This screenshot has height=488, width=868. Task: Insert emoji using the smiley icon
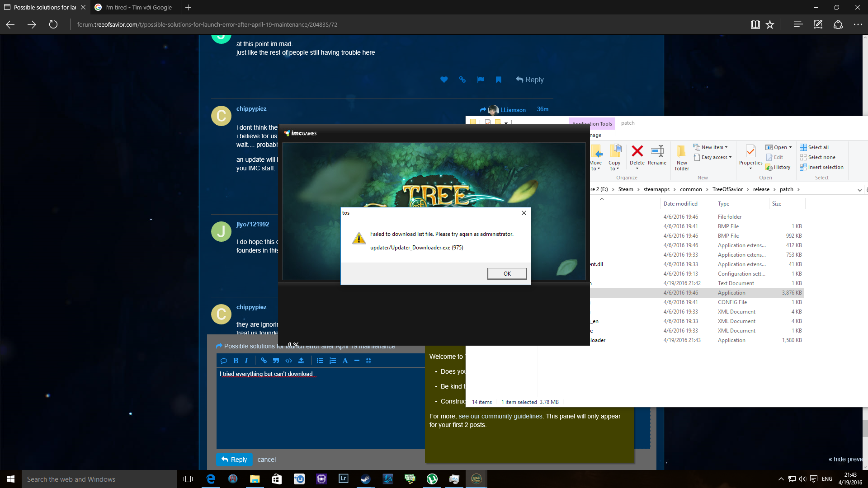click(368, 361)
